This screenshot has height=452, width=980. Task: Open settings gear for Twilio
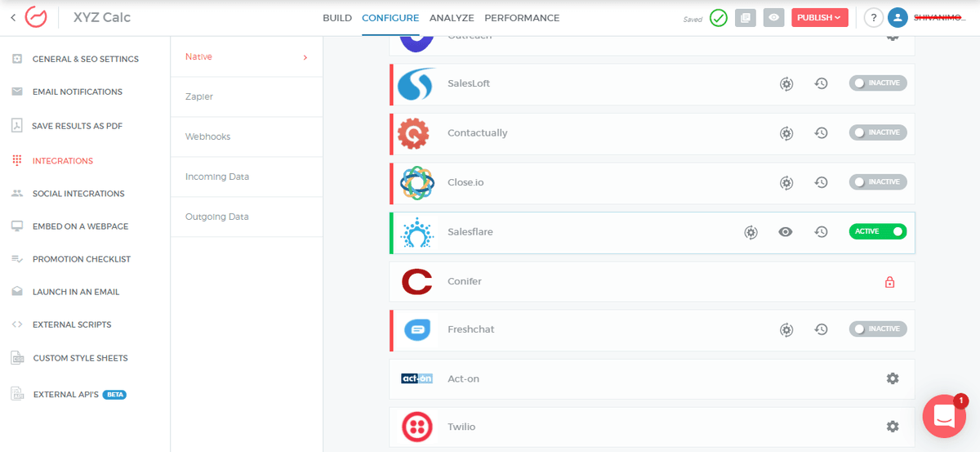893,427
